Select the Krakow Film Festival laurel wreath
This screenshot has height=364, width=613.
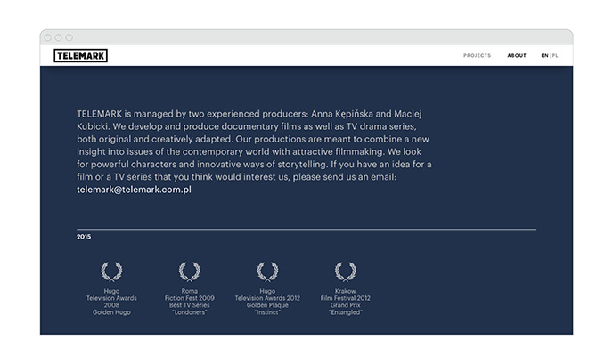[x=345, y=271]
